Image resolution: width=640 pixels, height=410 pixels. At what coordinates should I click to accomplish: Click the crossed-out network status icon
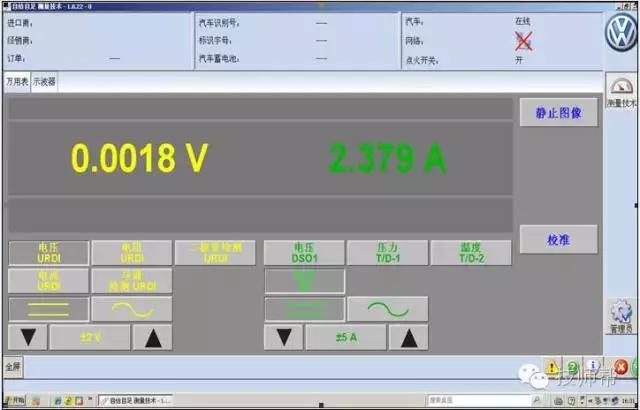523,41
